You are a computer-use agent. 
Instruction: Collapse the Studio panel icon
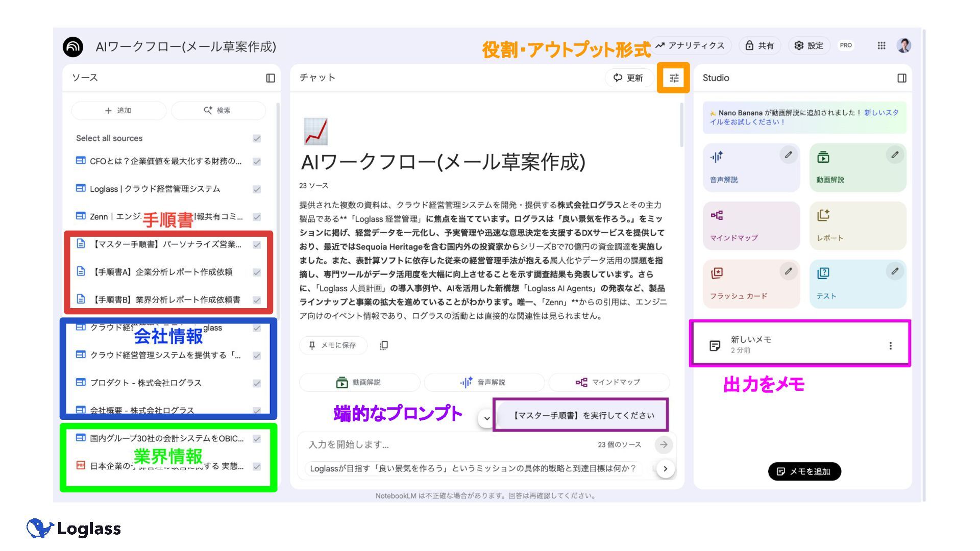click(x=901, y=78)
